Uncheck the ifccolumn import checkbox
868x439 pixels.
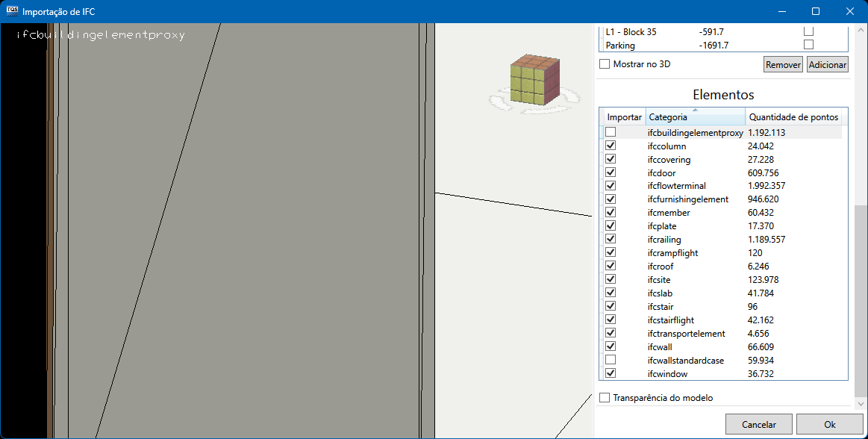tap(611, 146)
